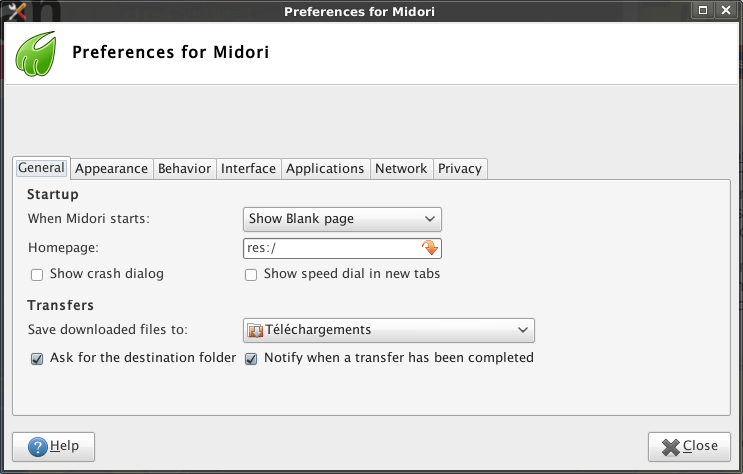Image resolution: width=743 pixels, height=474 pixels.
Task: Click the homepage field's orange arrow icon
Action: (430, 248)
